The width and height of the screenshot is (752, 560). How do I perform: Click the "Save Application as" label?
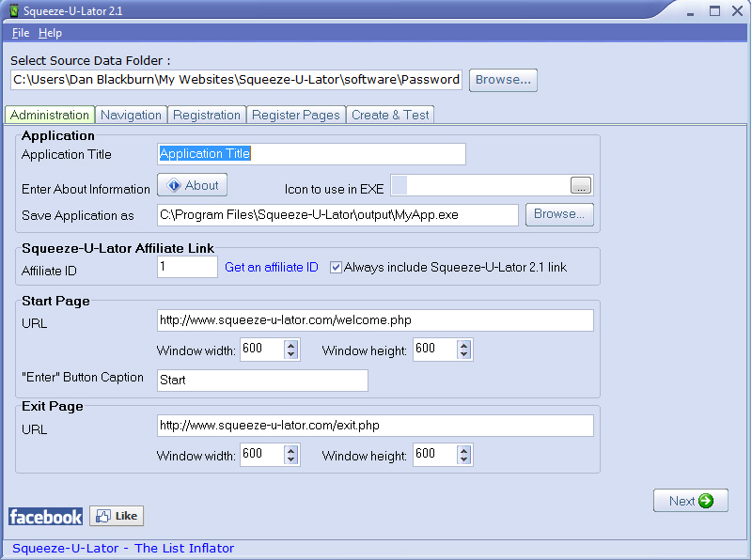click(x=78, y=216)
